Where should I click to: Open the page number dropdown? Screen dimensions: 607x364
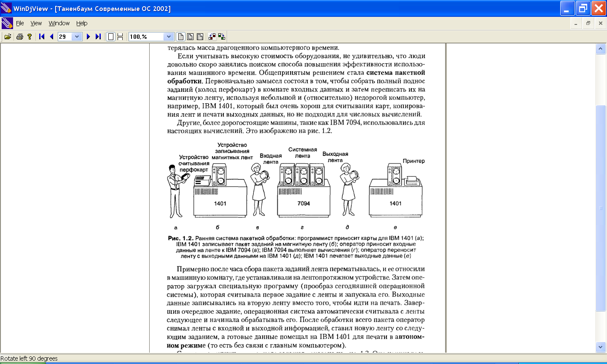(77, 37)
